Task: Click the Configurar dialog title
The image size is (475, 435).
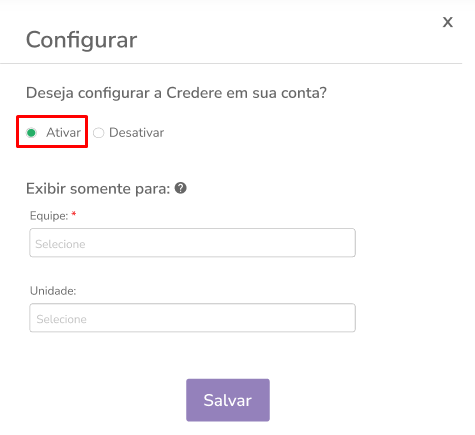Action: 82,40
